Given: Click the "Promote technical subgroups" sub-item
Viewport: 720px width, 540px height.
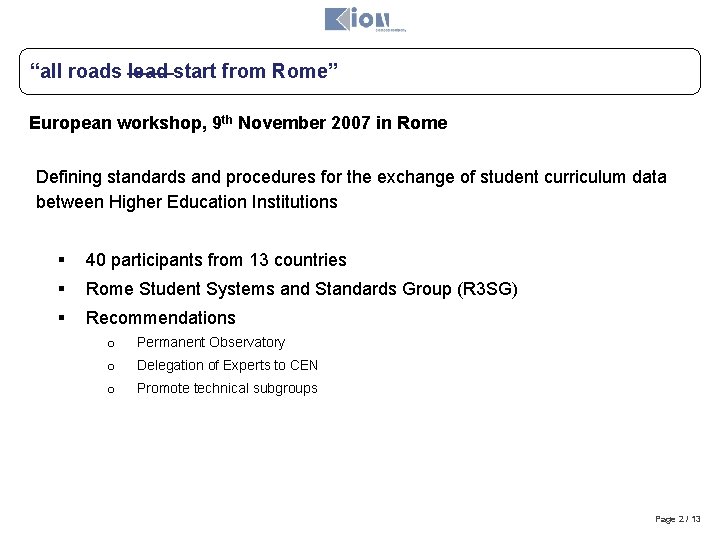Looking at the screenshot, I should (227, 388).
